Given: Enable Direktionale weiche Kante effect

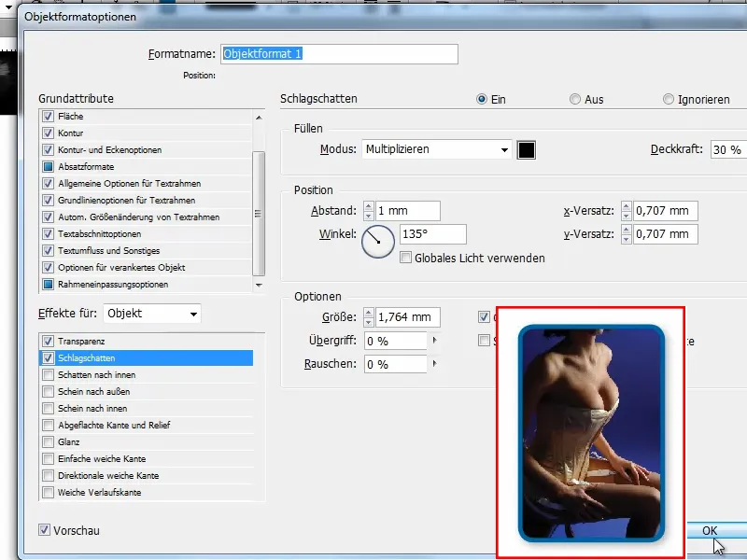Looking at the screenshot, I should click(48, 475).
